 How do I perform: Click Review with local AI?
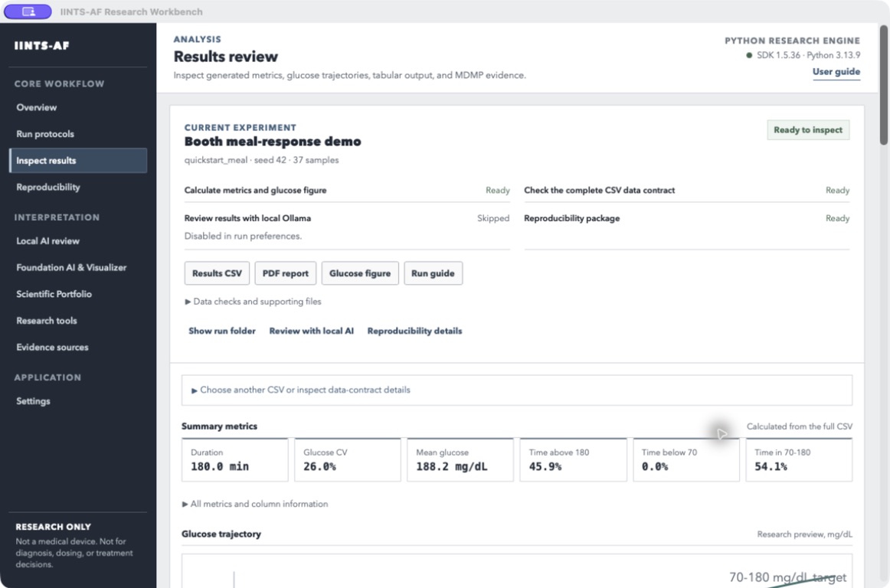(311, 331)
